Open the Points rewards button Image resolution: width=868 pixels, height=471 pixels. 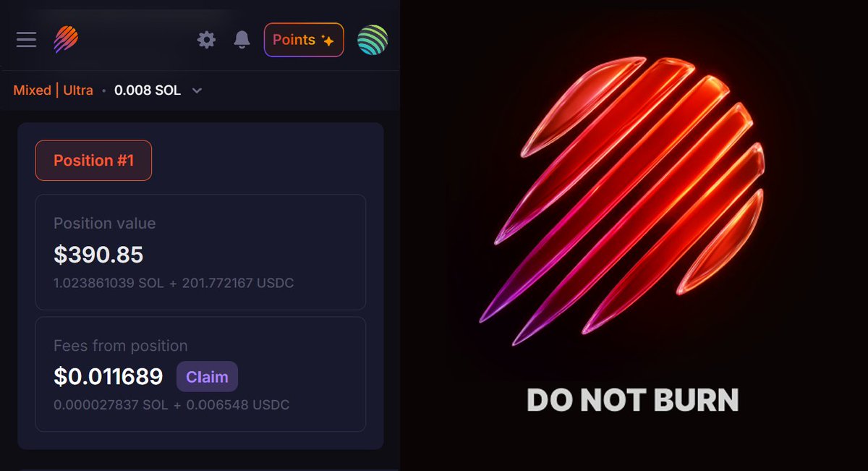304,40
